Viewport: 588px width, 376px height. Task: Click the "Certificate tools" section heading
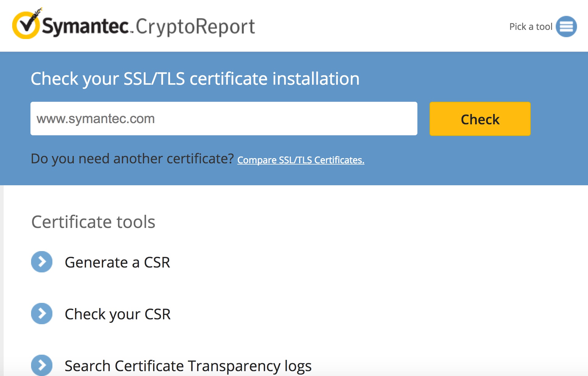click(93, 222)
